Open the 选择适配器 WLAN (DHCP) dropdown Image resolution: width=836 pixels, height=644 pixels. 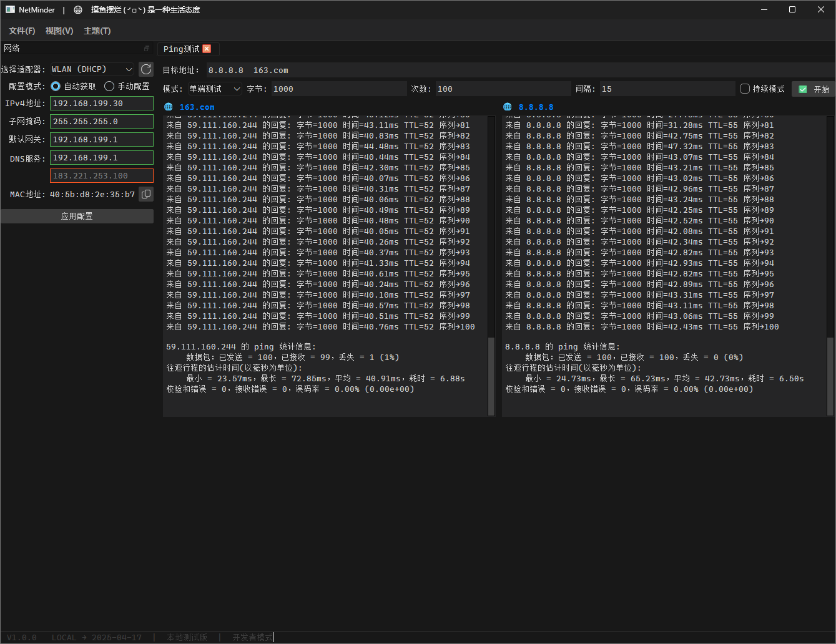[92, 69]
